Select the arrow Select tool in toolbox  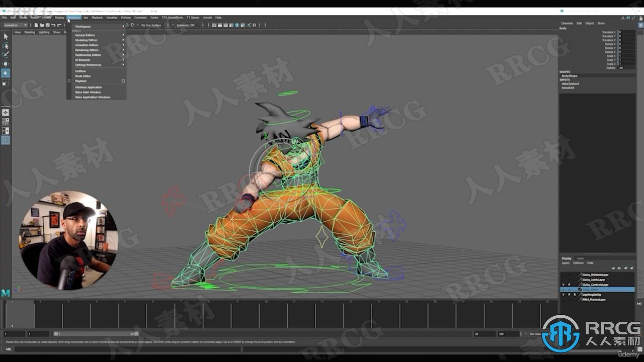tap(6, 37)
